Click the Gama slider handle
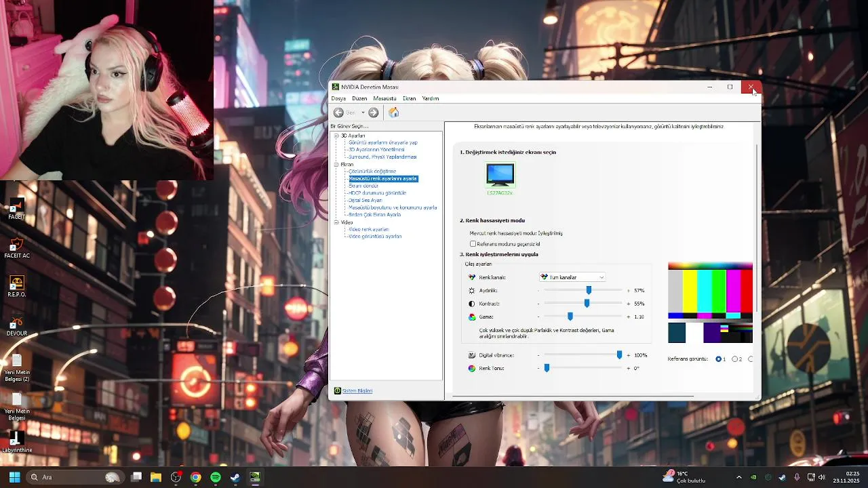Screen dimensions: 868x488 tap(570, 317)
